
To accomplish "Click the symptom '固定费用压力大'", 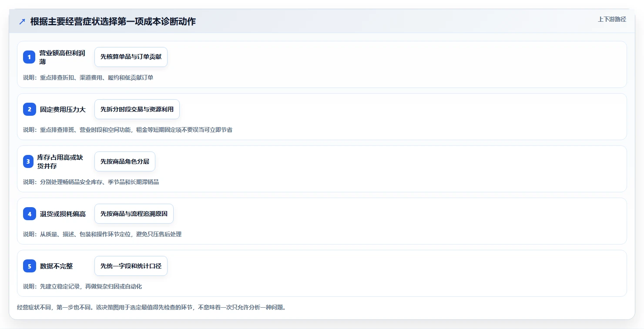I will point(63,109).
